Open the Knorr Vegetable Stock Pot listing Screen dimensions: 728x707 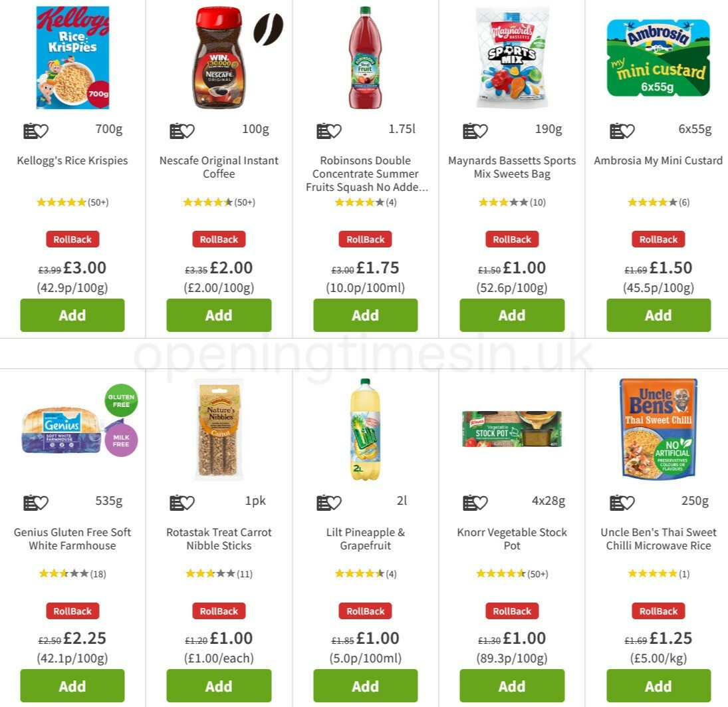[511, 539]
